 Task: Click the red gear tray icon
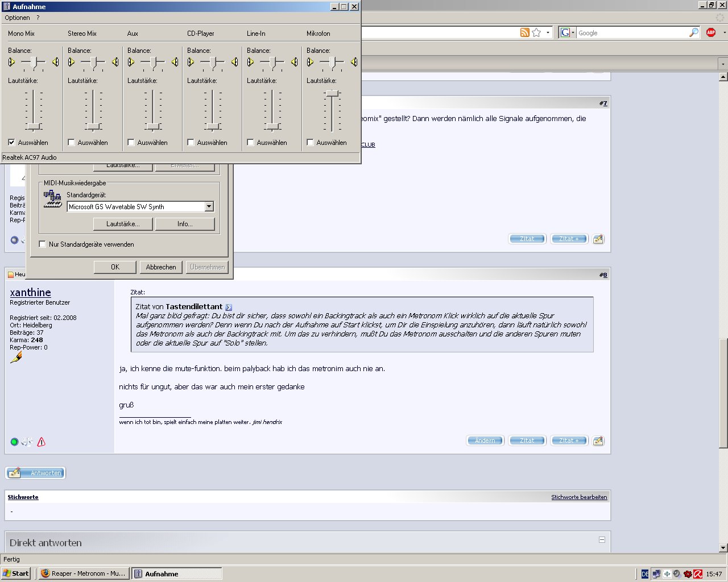point(687,574)
